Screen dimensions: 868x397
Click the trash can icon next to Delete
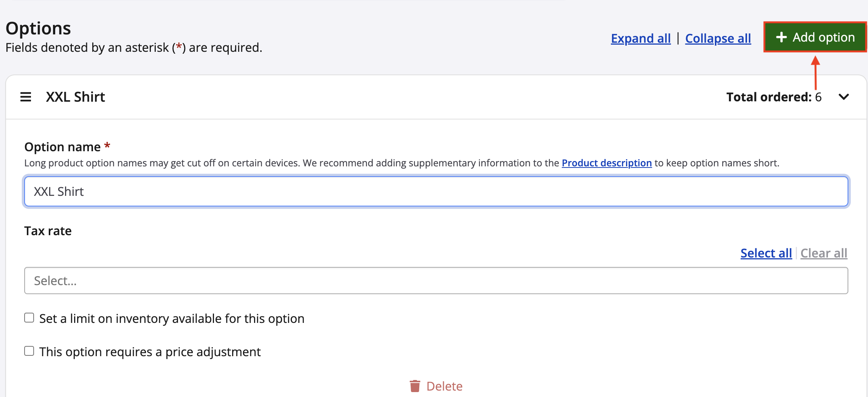(415, 386)
